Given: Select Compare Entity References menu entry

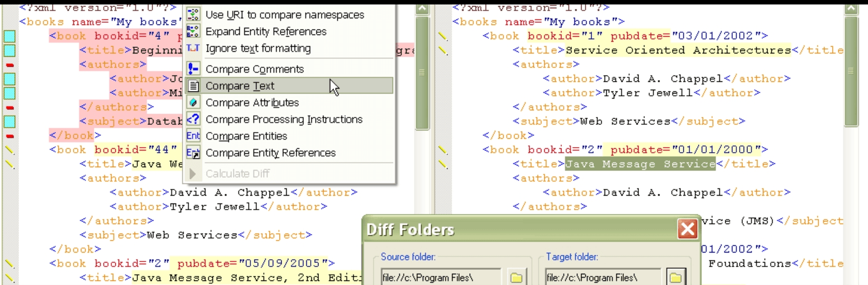Looking at the screenshot, I should pos(270,153).
